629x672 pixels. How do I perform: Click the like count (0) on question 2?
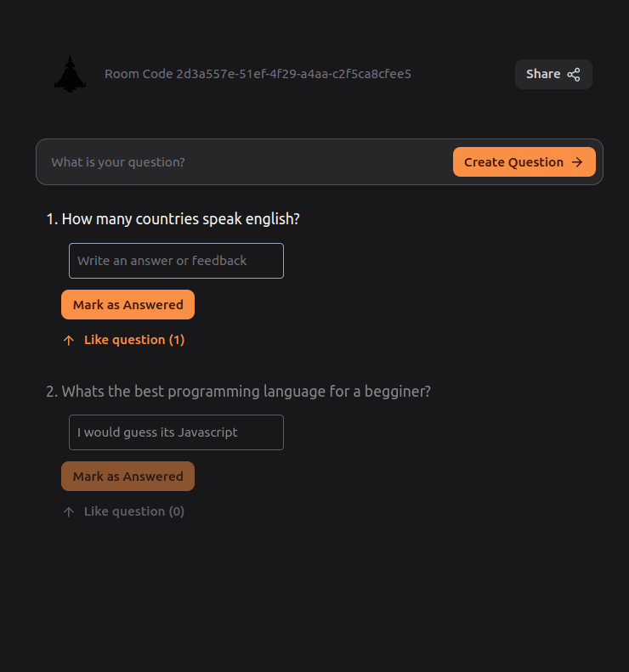tap(177, 511)
